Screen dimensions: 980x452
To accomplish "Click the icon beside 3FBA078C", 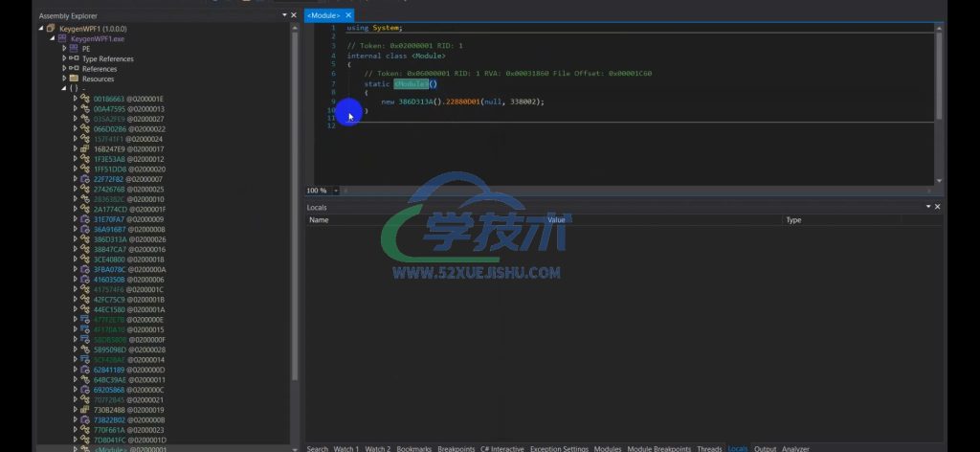I will coord(85,269).
